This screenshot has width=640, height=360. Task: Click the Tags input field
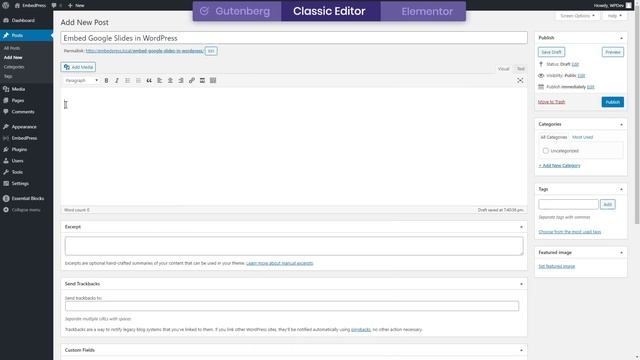(x=568, y=204)
